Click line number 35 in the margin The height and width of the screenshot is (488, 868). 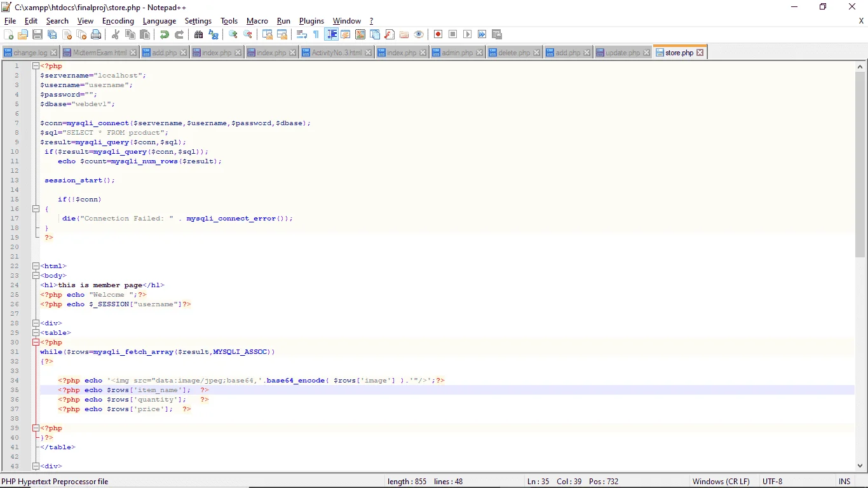[15, 390]
